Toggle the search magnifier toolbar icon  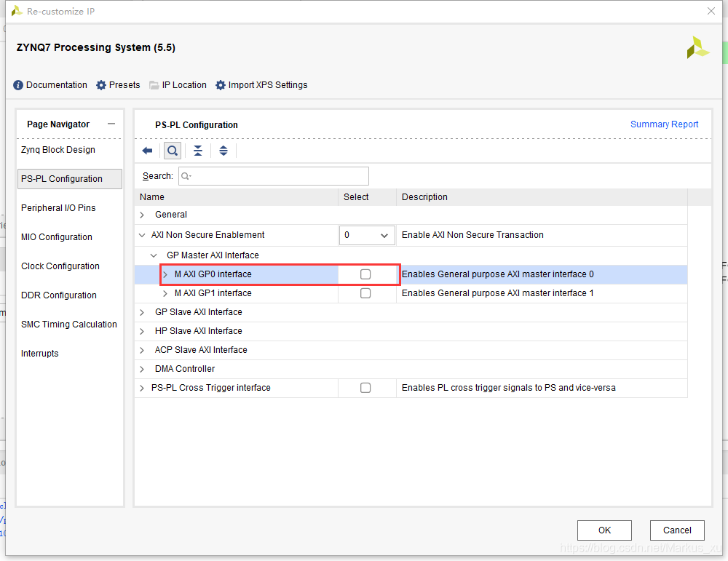pos(173,151)
